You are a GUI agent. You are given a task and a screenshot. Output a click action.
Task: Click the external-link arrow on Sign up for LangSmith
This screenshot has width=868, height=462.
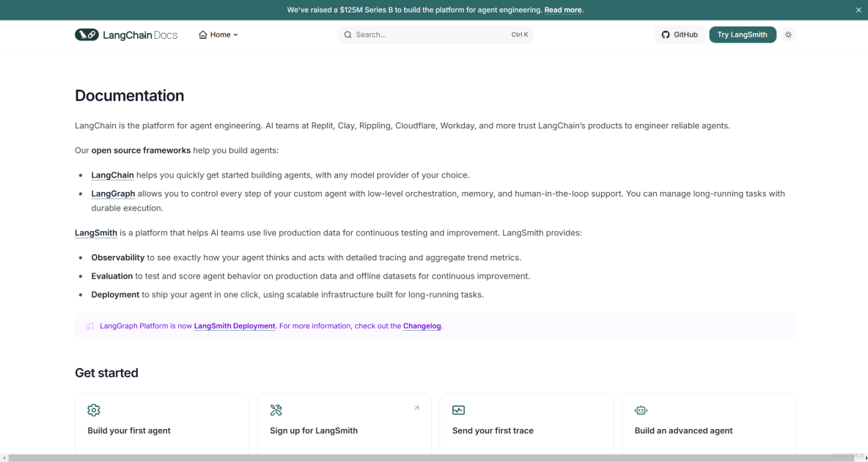(x=416, y=408)
